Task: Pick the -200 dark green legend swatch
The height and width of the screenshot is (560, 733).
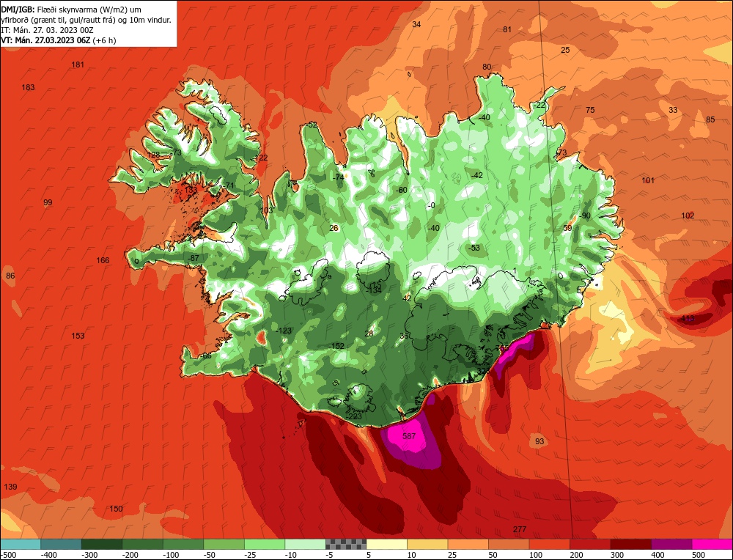Action: 143,544
